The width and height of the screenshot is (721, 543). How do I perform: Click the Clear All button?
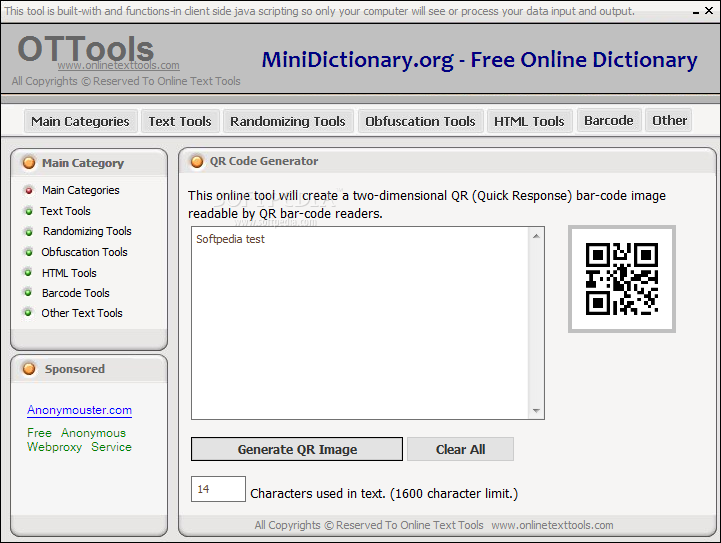pos(460,449)
